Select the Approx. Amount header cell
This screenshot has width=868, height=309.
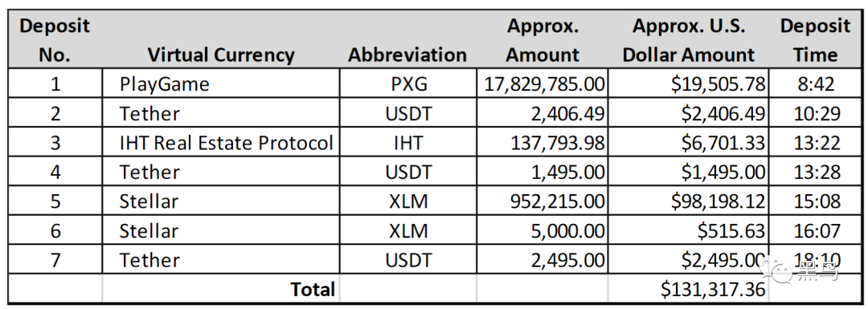tap(542, 40)
